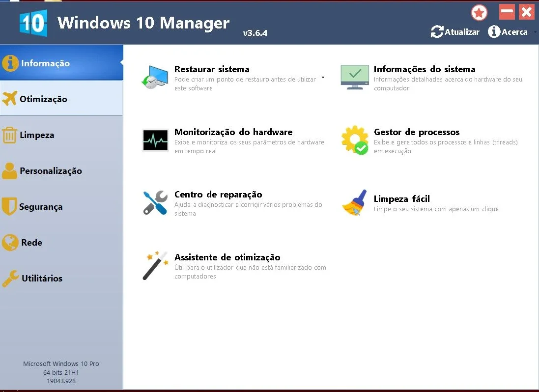
Task: Click description 'Exibe e gere todos os processos'
Action: [446, 146]
